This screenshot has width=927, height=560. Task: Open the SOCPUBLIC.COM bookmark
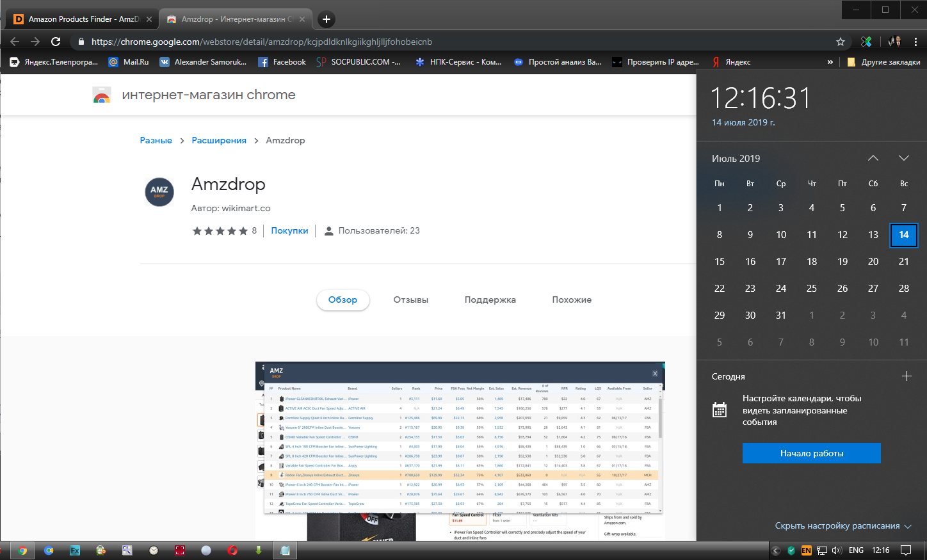pyautogui.click(x=359, y=62)
